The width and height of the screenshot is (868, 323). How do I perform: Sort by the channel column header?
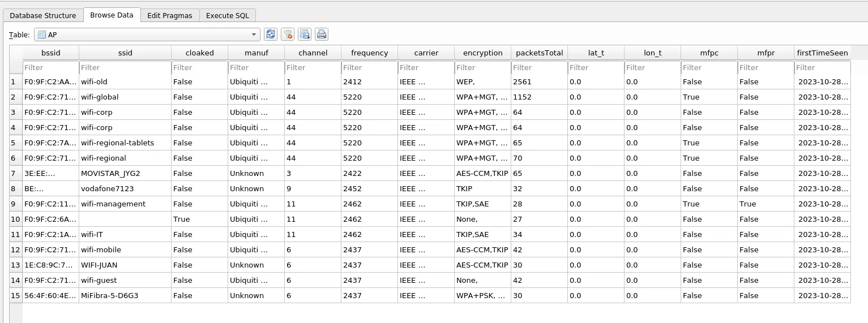tap(313, 53)
